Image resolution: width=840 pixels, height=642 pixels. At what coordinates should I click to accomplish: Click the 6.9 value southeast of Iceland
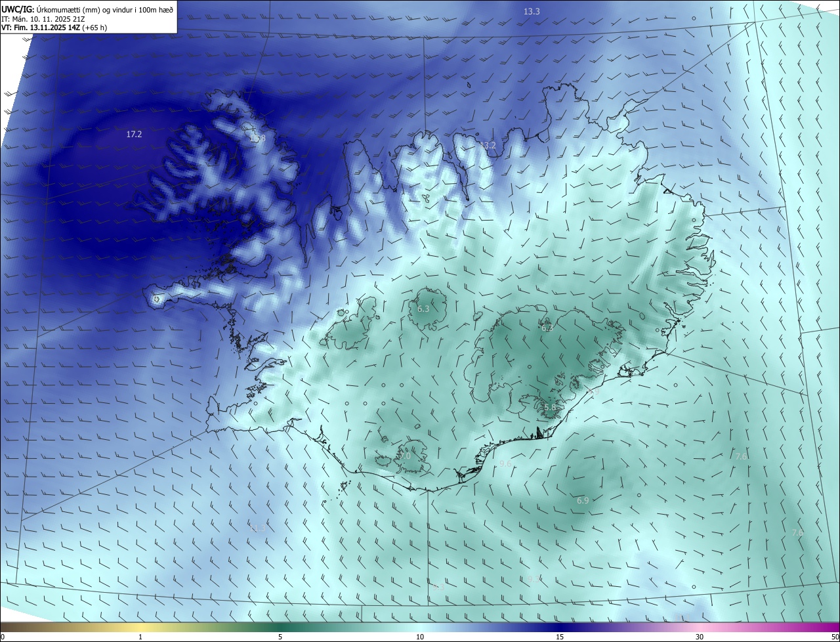(583, 501)
